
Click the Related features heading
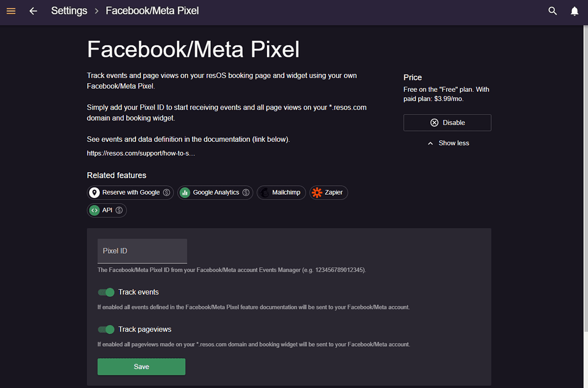pyautogui.click(x=117, y=175)
